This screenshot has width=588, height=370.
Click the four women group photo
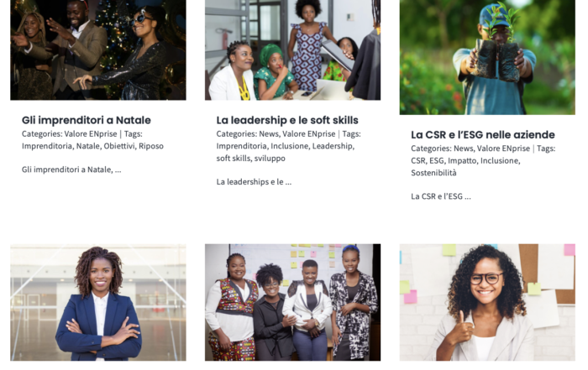pyautogui.click(x=292, y=303)
